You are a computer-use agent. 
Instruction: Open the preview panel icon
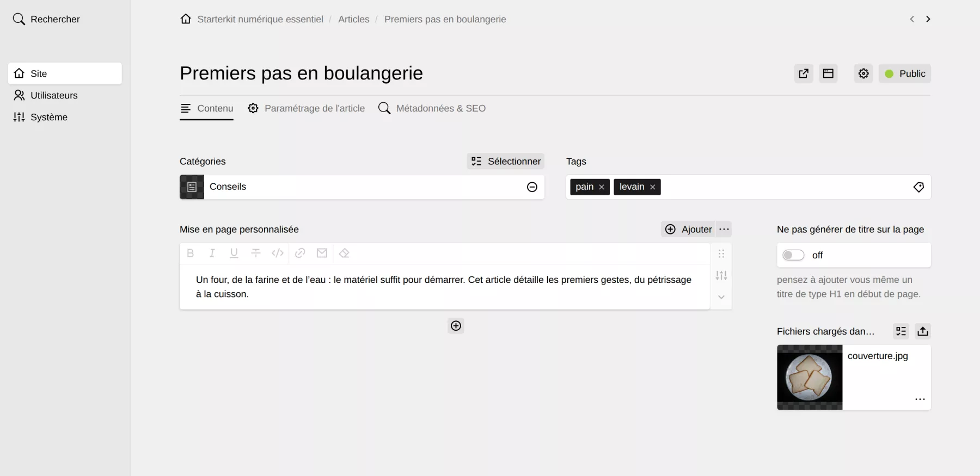[828, 73]
